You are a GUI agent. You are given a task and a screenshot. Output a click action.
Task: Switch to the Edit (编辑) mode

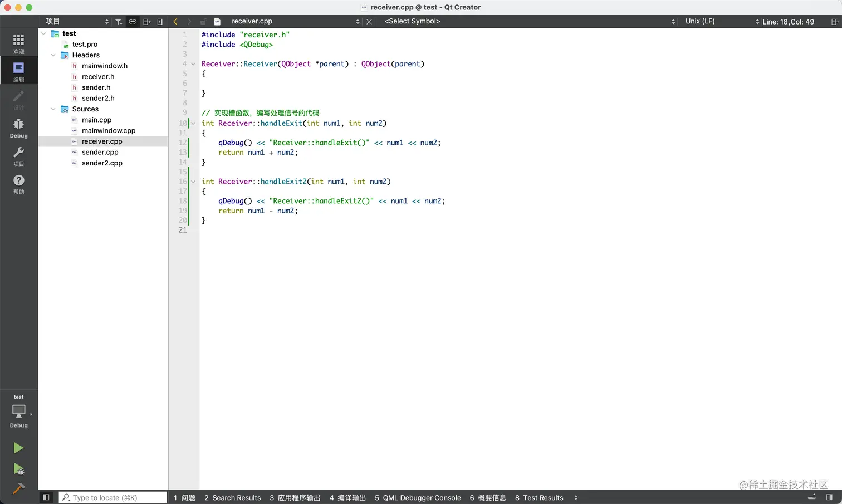[x=18, y=71]
